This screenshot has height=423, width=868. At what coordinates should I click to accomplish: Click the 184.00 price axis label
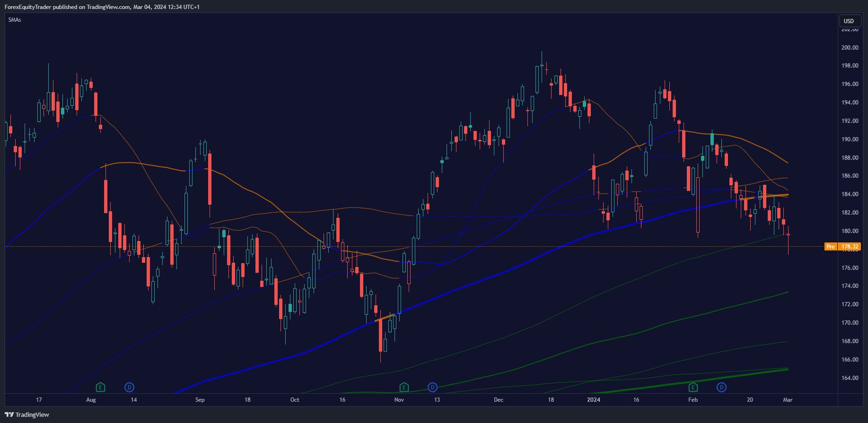pyautogui.click(x=850, y=194)
